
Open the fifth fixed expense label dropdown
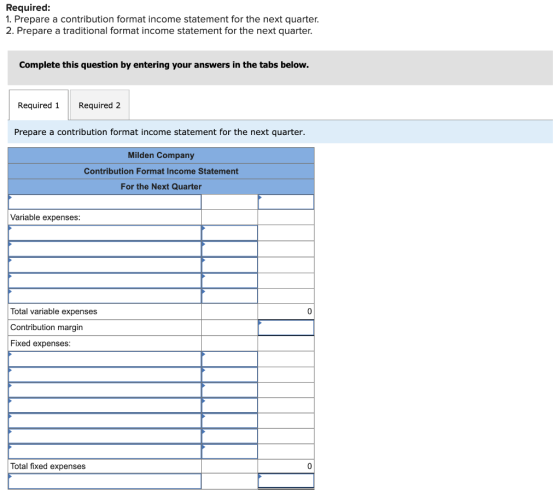[105, 421]
